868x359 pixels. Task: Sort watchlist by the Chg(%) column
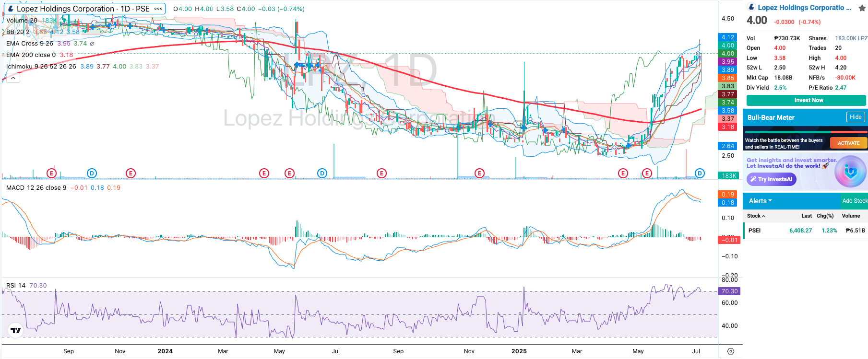[825, 216]
